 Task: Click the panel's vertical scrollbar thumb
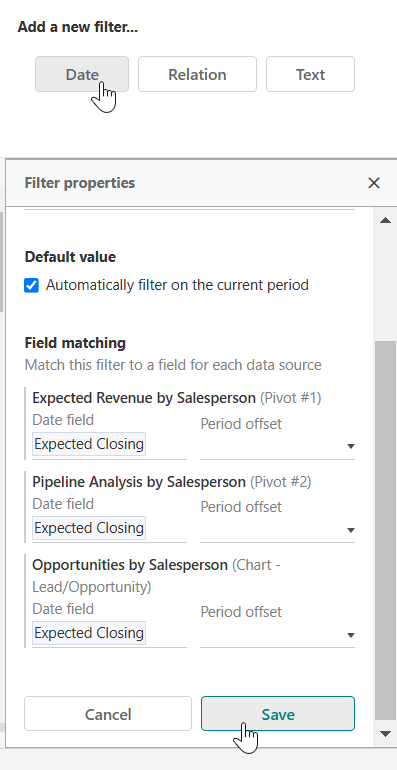click(x=386, y=530)
